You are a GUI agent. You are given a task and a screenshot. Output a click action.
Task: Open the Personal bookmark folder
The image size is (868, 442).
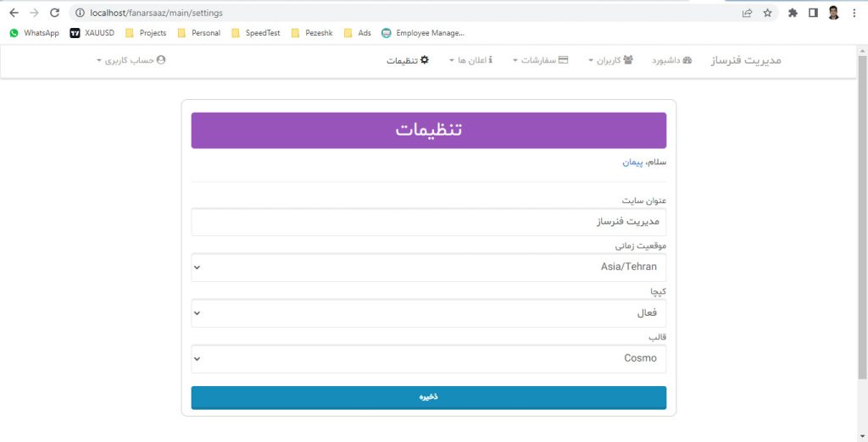pyautogui.click(x=198, y=33)
